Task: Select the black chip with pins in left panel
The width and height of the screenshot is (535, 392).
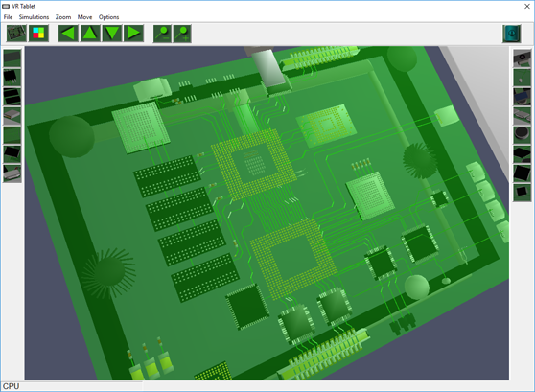Action: (x=12, y=78)
